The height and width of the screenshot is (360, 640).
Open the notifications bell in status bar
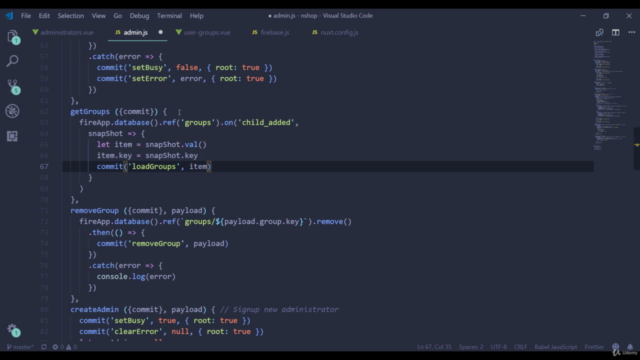[630, 347]
